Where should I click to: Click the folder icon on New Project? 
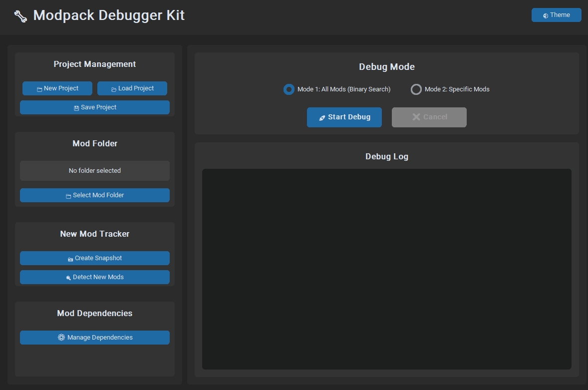(39, 89)
